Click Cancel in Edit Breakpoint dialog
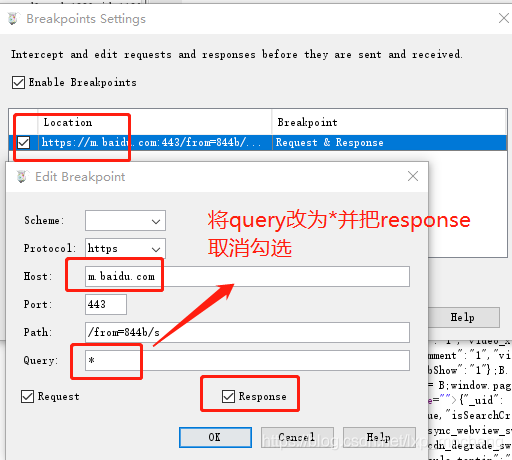The width and height of the screenshot is (512, 460). pos(297,437)
